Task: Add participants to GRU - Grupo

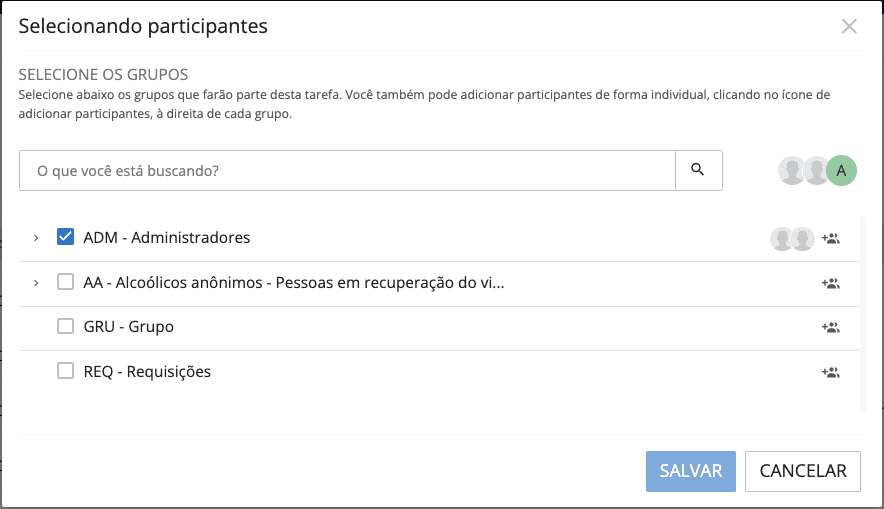Action: (830, 327)
